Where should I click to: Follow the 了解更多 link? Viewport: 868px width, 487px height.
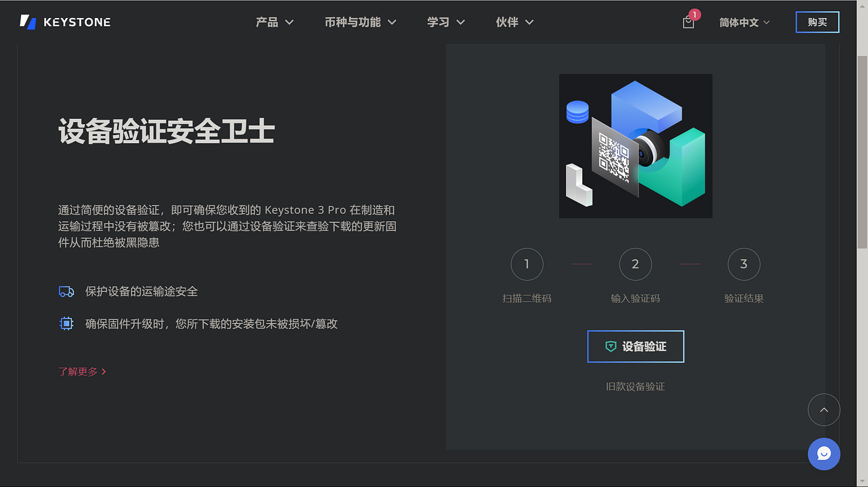(x=82, y=372)
